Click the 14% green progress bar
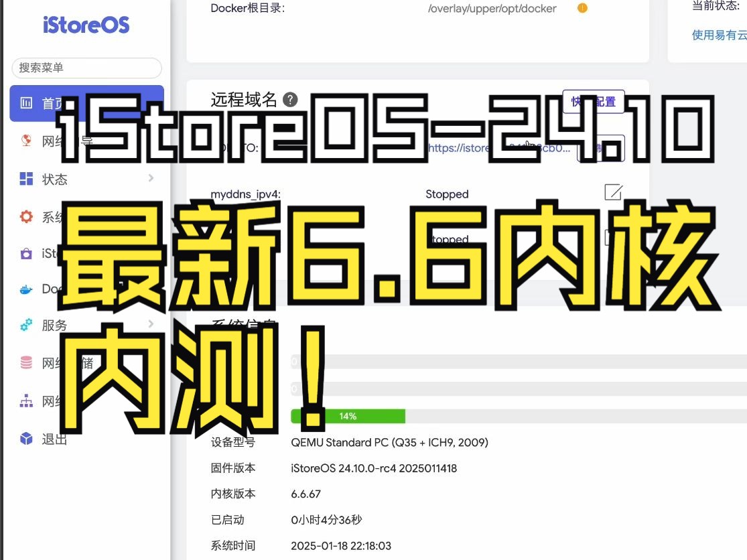Screen dimensions: 747x560 348,416
